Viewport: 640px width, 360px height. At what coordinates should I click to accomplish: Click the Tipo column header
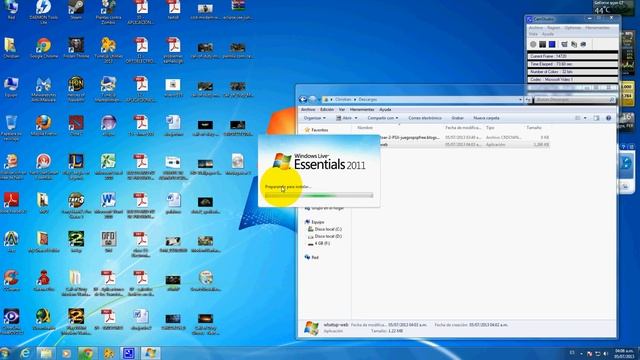coord(490,128)
